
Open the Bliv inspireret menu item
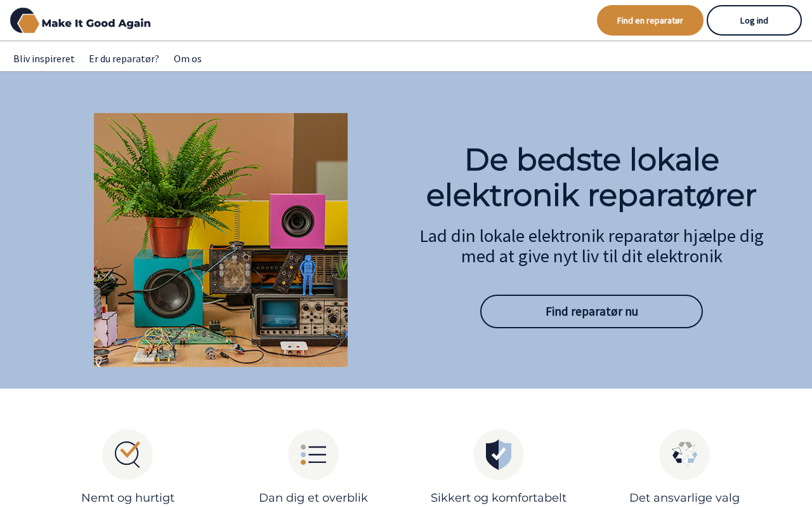(44, 58)
